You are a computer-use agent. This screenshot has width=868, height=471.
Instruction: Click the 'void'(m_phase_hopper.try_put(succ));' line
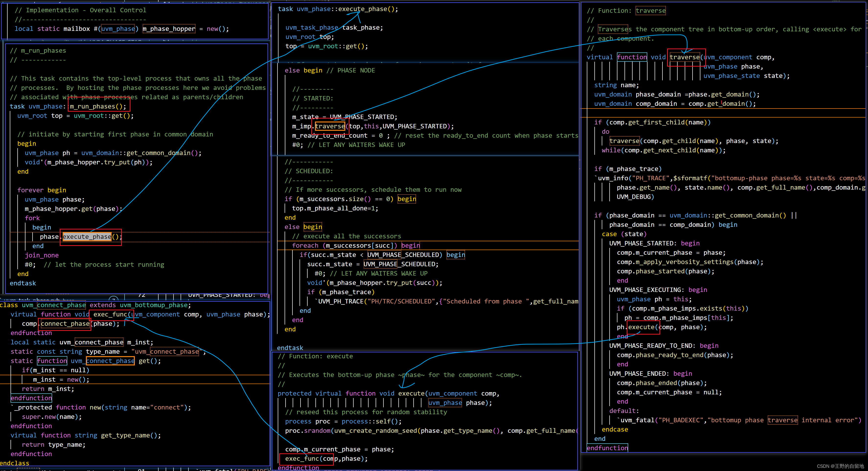tap(375, 283)
